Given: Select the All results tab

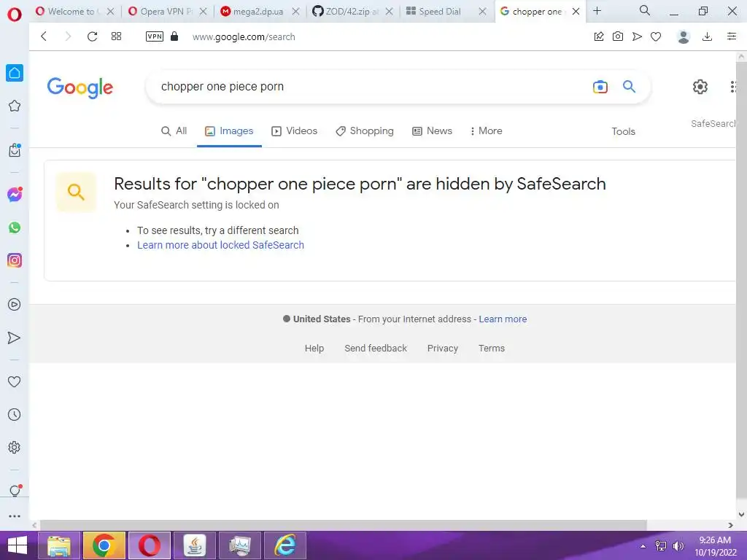Looking at the screenshot, I should (174, 131).
